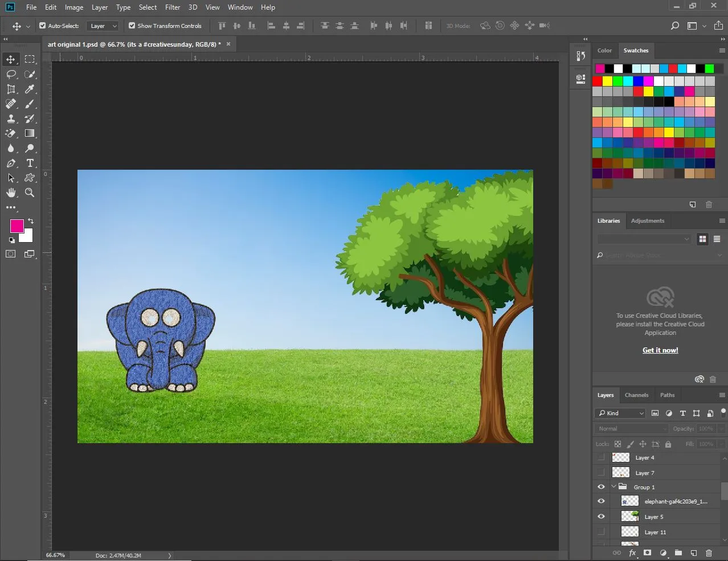This screenshot has width=728, height=561.
Task: Show the hidden Layer 7
Action: [601, 473]
